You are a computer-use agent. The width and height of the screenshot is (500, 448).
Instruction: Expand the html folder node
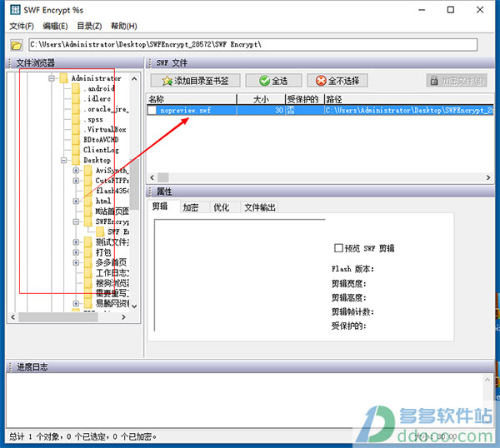tap(76, 201)
